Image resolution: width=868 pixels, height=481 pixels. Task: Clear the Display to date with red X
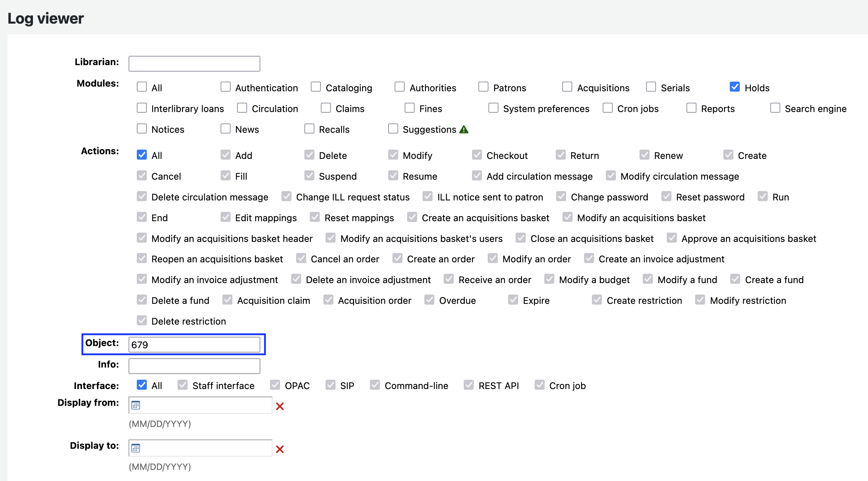coord(280,449)
